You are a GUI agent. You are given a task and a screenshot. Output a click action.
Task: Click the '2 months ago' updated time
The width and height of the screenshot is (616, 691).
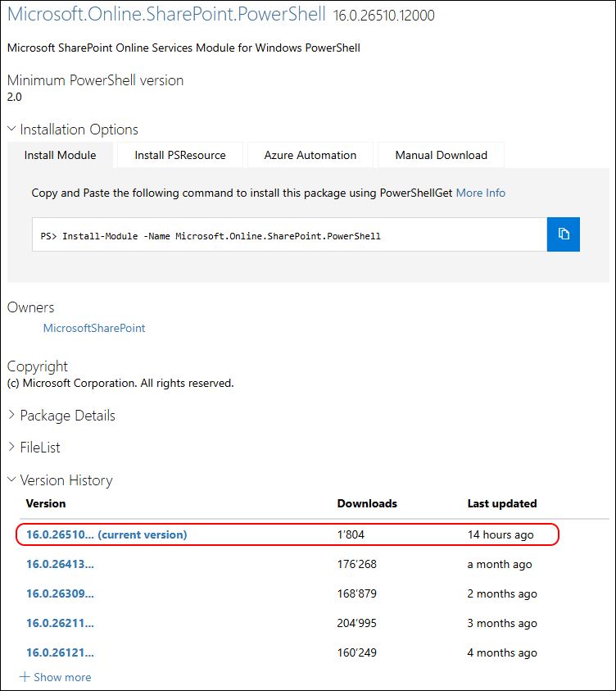coord(502,594)
